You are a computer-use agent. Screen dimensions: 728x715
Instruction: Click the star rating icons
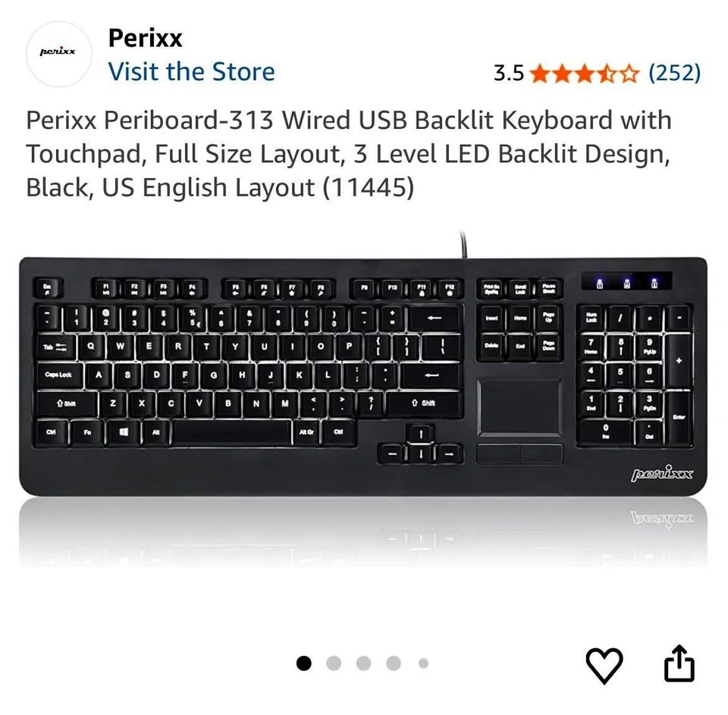(585, 74)
